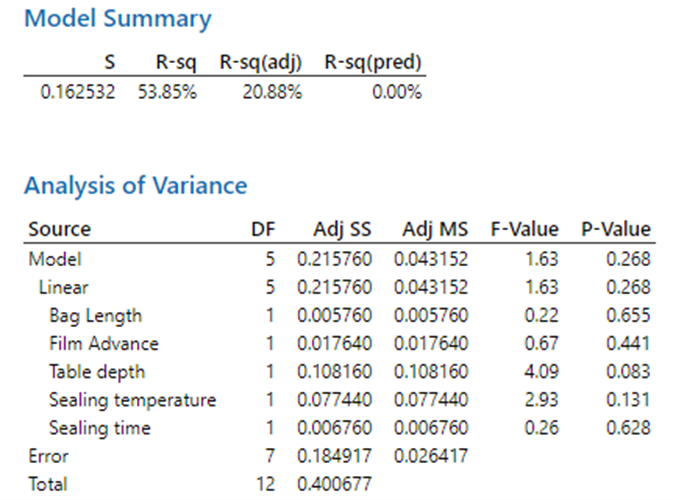Select the Sealing time row label
Screen dimensions: 673x500
click(100, 428)
